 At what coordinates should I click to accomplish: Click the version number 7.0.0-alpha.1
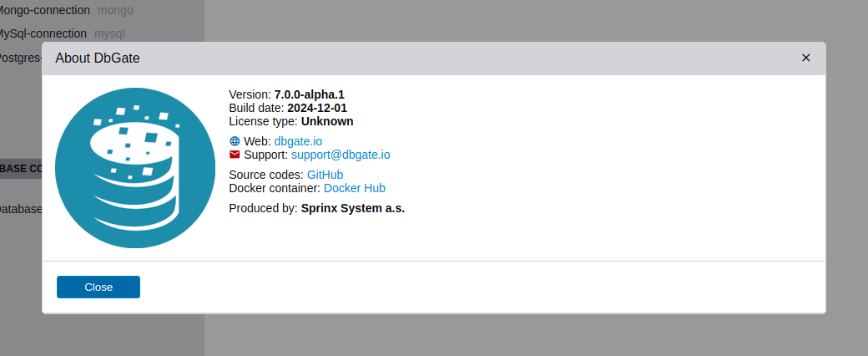point(309,94)
